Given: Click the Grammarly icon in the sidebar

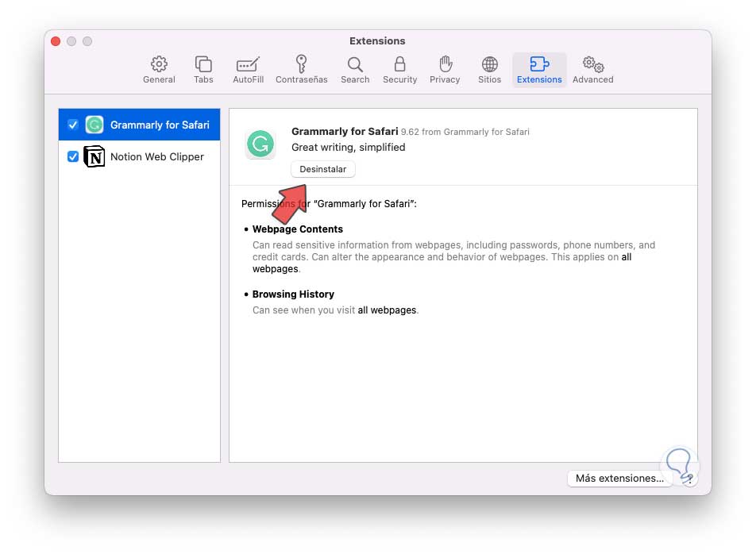Looking at the screenshot, I should point(94,125).
